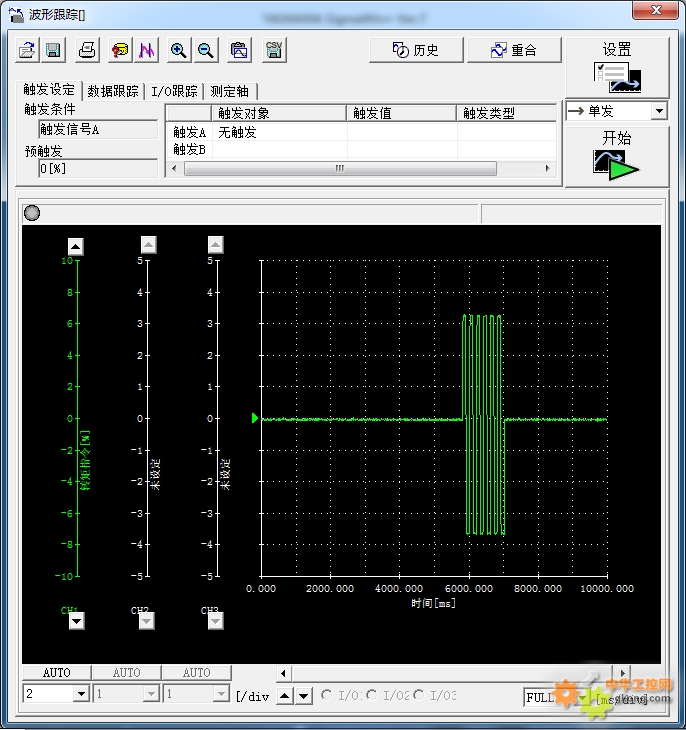The width and height of the screenshot is (686, 730).
Task: Click the round gray status indicator
Action: [32, 213]
